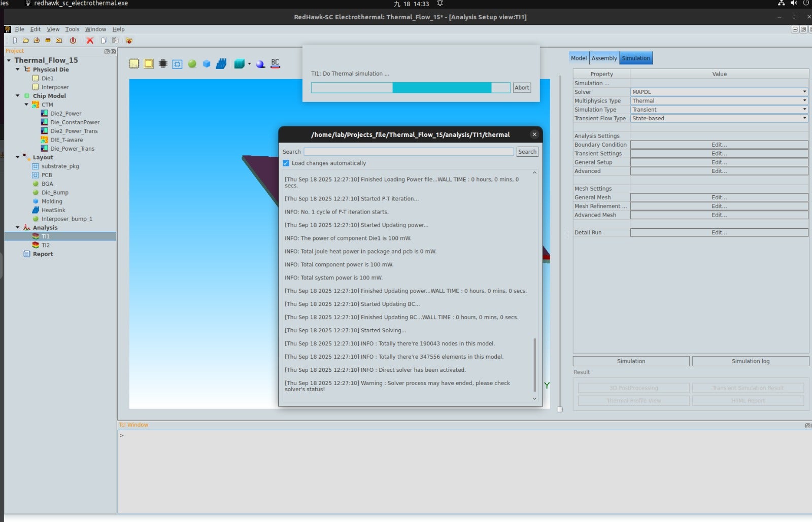Collapse the CTM tree node
Screen dimensions: 812x522
[x=26, y=105]
